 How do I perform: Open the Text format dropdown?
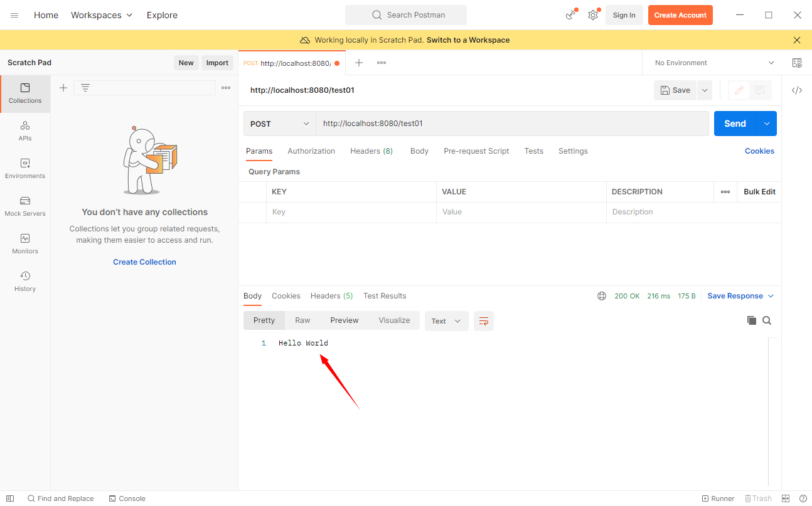(446, 321)
